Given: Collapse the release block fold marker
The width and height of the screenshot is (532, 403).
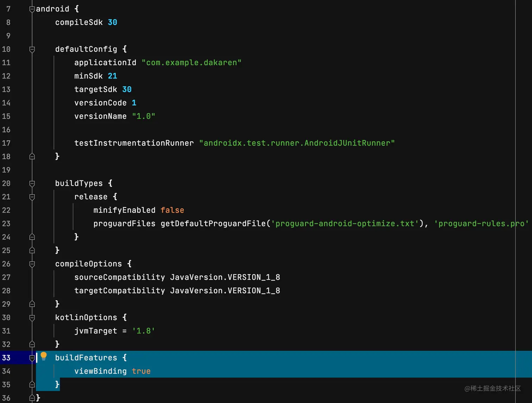Looking at the screenshot, I should point(32,197).
